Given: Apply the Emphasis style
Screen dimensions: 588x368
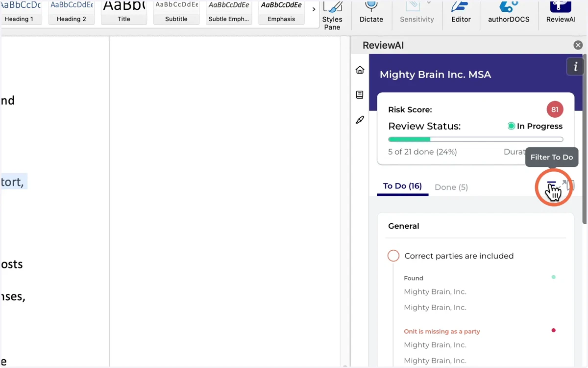Looking at the screenshot, I should [281, 13].
